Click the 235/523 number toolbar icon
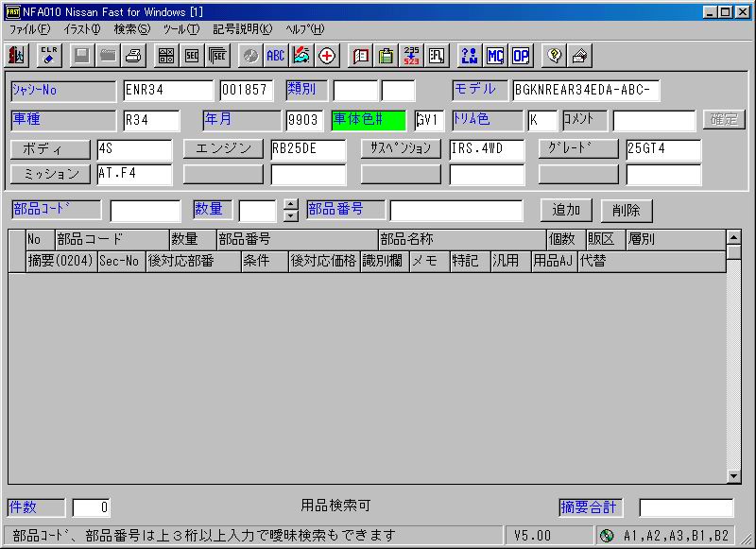The height and width of the screenshot is (549, 756). click(411, 56)
